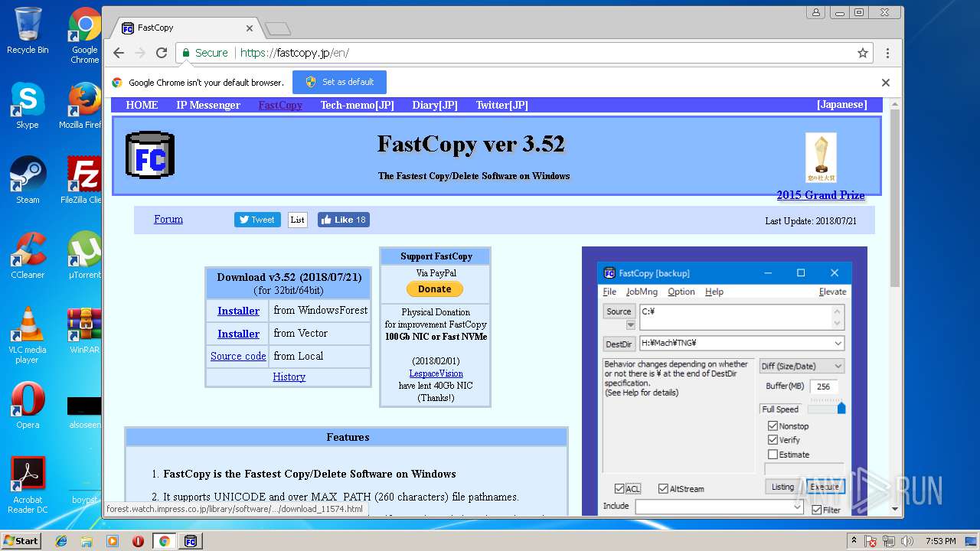Open Chrome's three-dot menu
Viewport: 980px width, 551px height.
pos(887,53)
